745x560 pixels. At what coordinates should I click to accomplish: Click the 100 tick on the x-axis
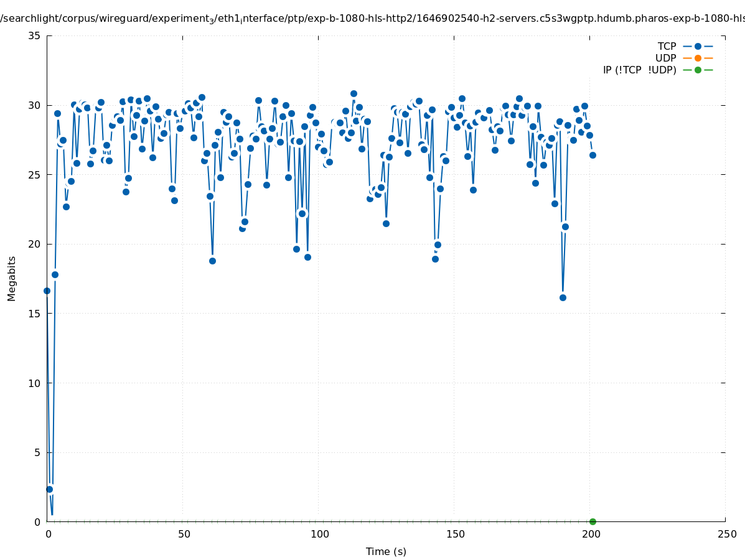pyautogui.click(x=319, y=534)
